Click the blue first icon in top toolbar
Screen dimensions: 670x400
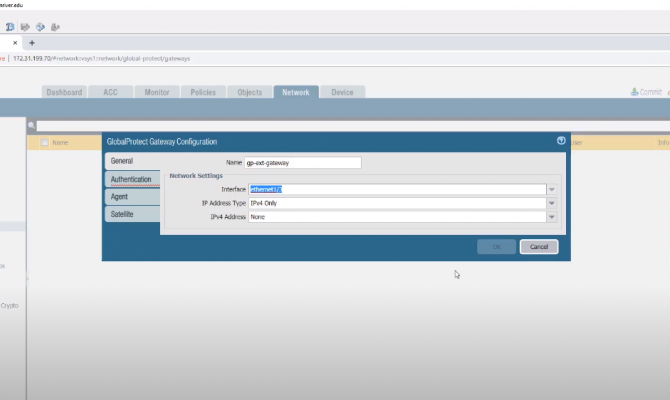10,27
